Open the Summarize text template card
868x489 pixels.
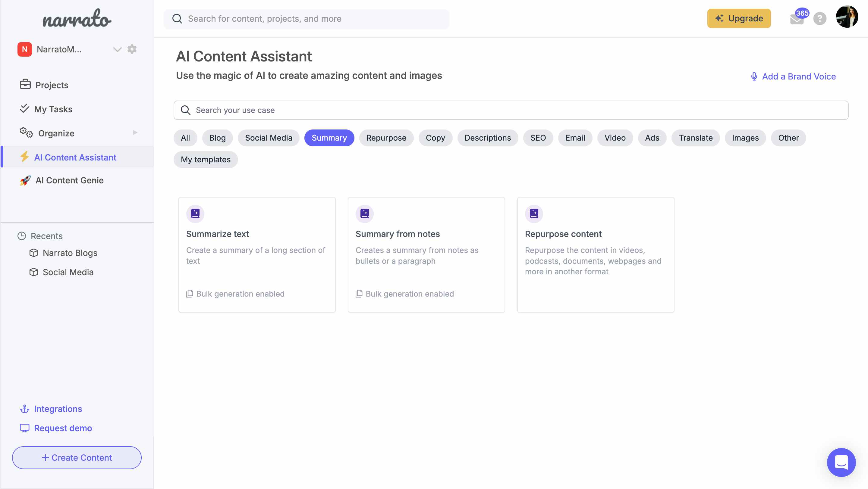tap(257, 254)
